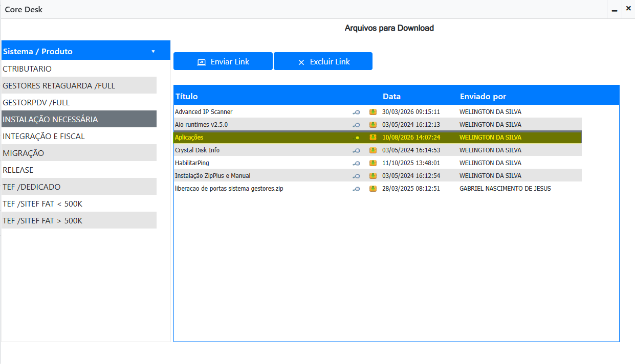Click date 03/05/2024 16:14:53
The height and width of the screenshot is (364, 635).
(x=411, y=150)
